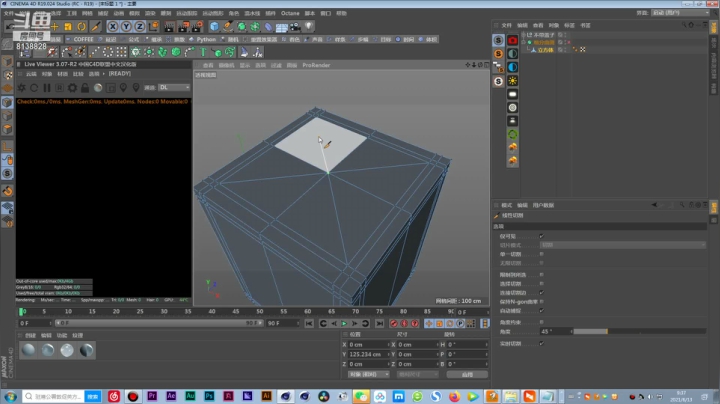Click the Apply button in Coordinates

click(x=467, y=375)
